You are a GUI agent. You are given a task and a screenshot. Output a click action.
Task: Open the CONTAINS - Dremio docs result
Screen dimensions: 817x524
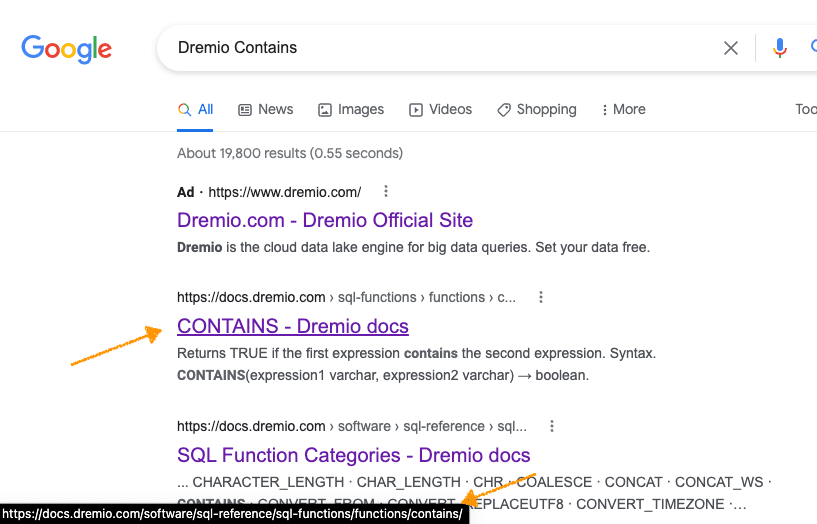[x=293, y=326]
